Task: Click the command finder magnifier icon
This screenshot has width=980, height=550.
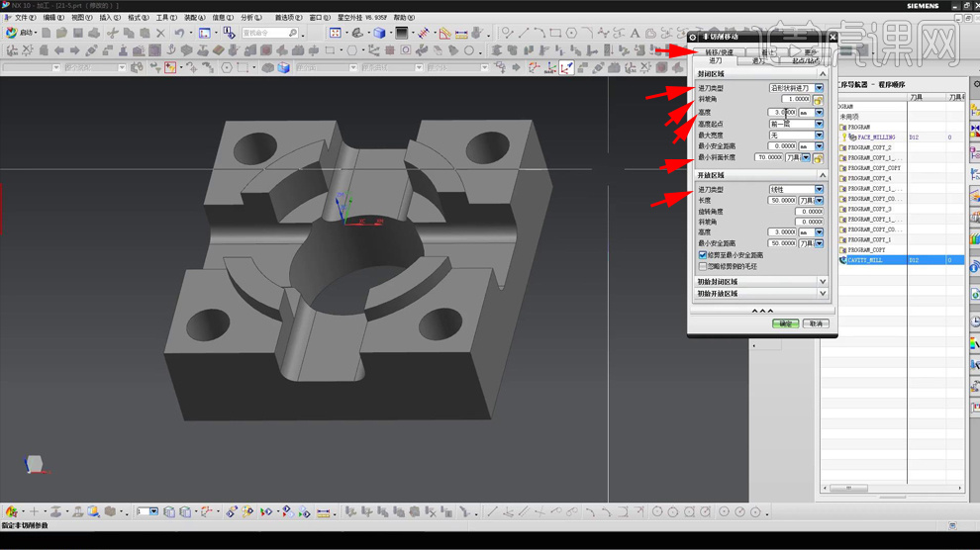Action: [292, 33]
